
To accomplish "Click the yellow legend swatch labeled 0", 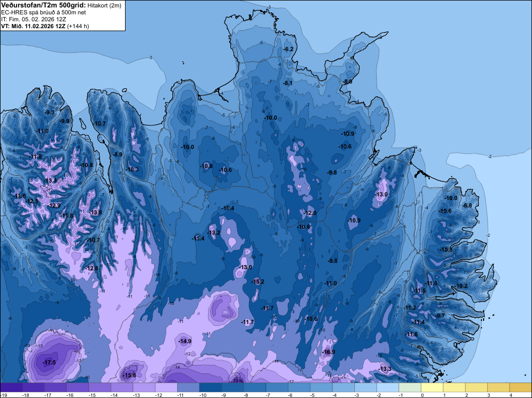I will tap(432, 387).
